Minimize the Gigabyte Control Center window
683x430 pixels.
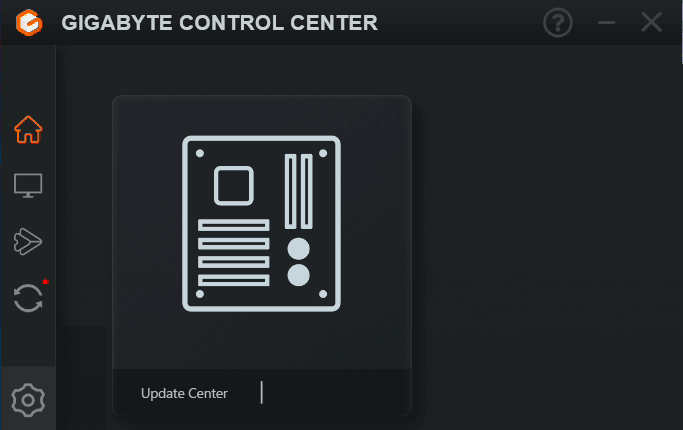(x=606, y=22)
